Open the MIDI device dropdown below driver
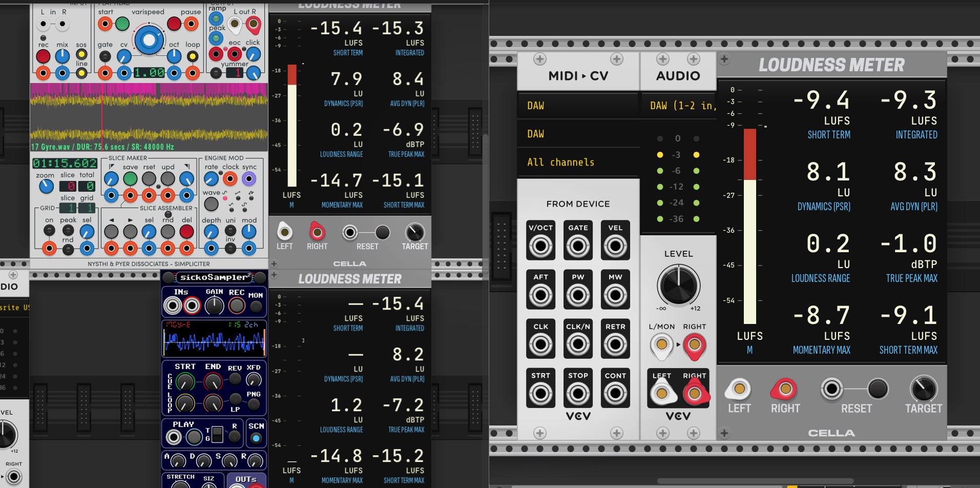 click(x=578, y=134)
